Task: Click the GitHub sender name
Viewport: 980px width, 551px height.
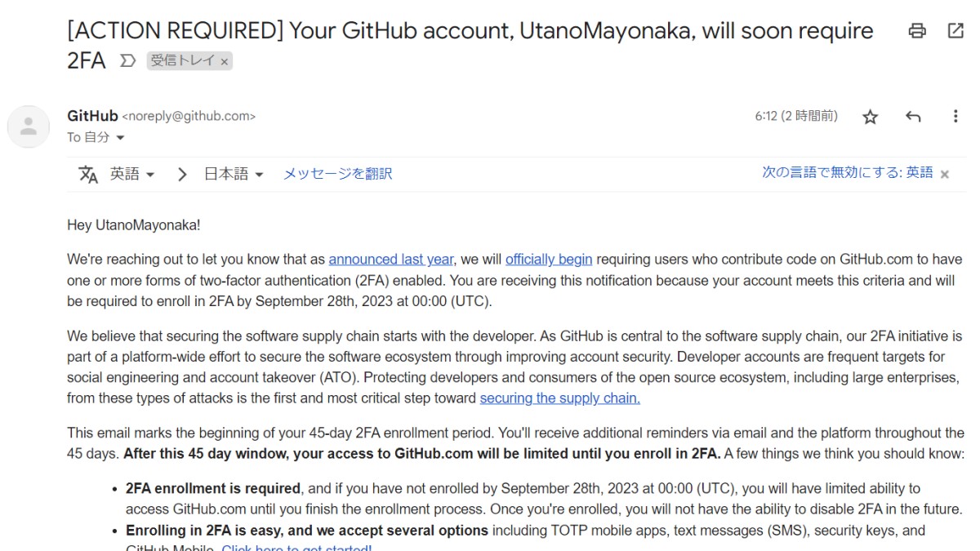Action: pos(92,115)
